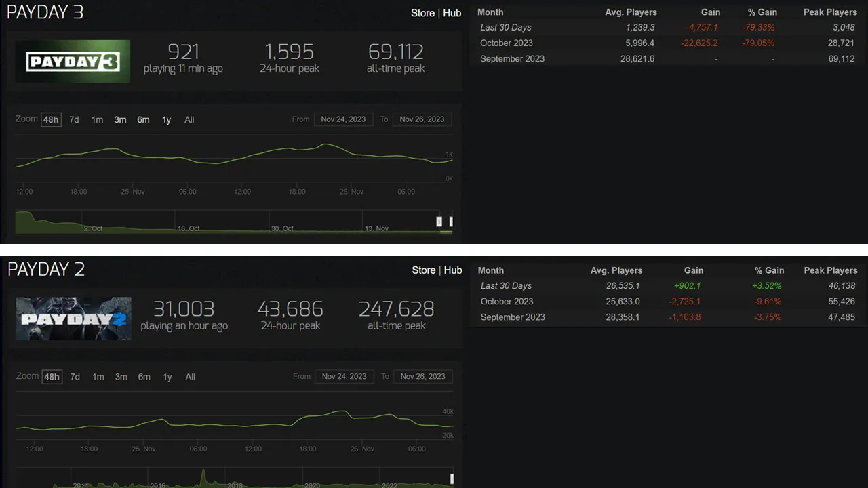The height and width of the screenshot is (488, 868).
Task: Click PAYDAY 2 gain value +902.1
Action: [x=688, y=286]
